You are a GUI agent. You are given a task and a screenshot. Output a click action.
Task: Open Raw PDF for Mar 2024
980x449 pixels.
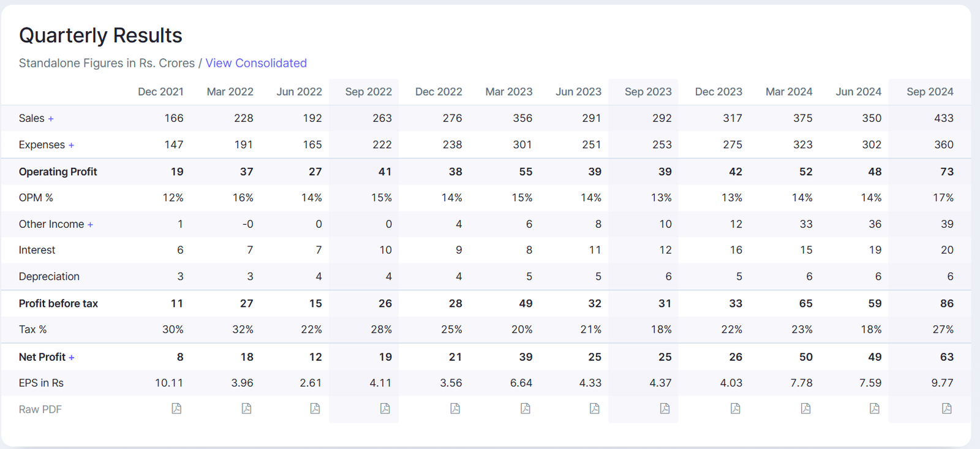(805, 409)
